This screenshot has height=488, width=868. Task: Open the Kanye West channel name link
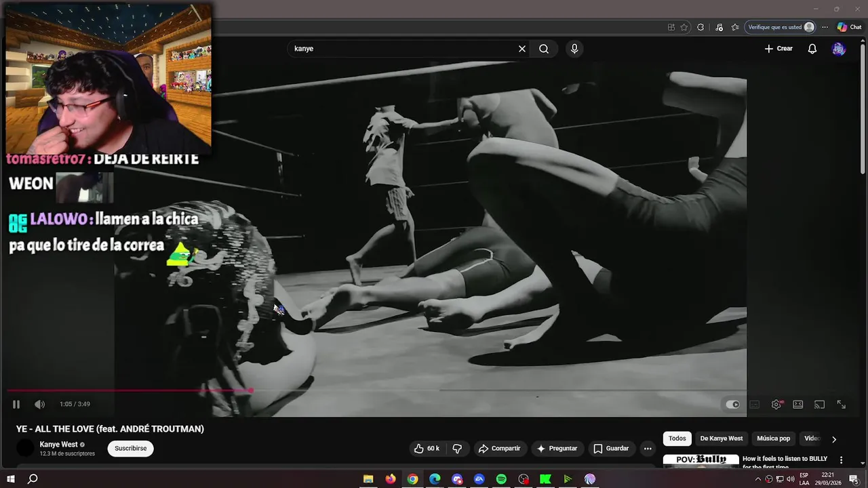58,445
